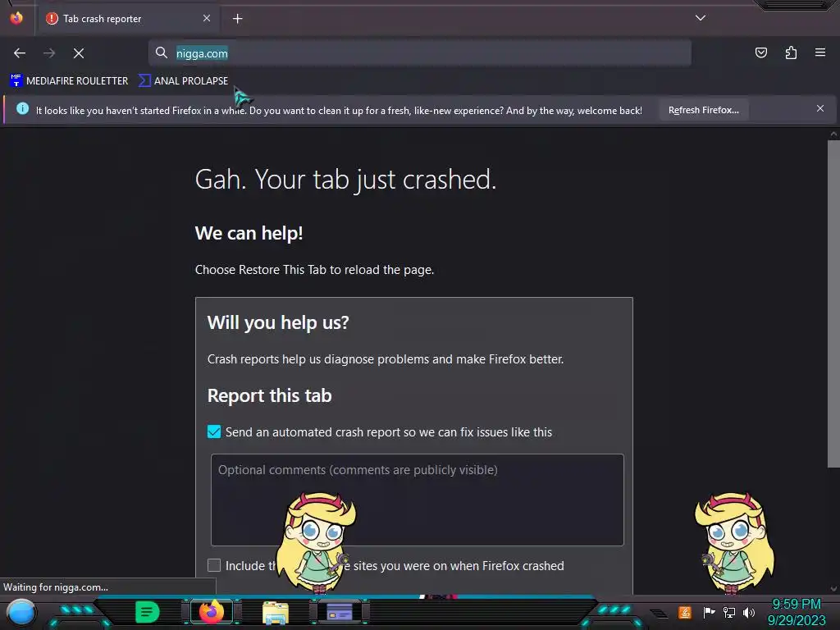Click the 9:59 PM clock in the tray
Screen dimensions: 840x630
[796, 605]
